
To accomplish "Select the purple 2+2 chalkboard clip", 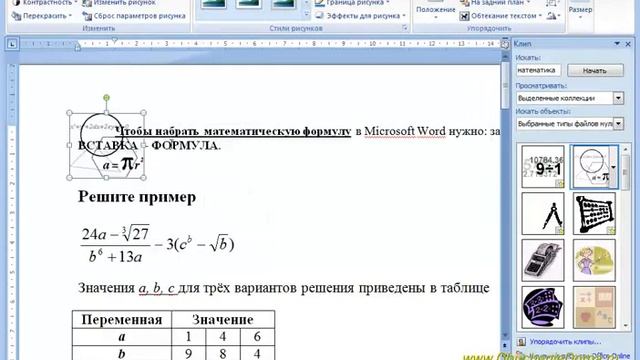I will pyautogui.click(x=543, y=307).
